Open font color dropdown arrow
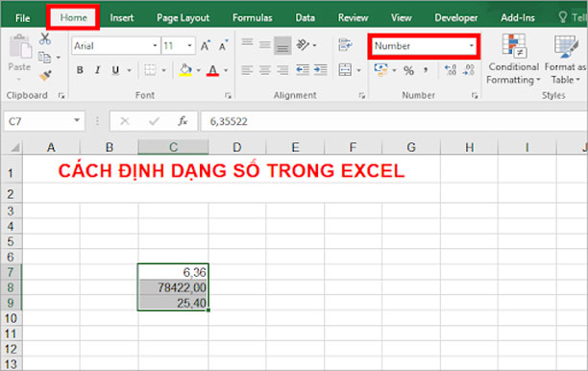The image size is (588, 371). (x=226, y=70)
